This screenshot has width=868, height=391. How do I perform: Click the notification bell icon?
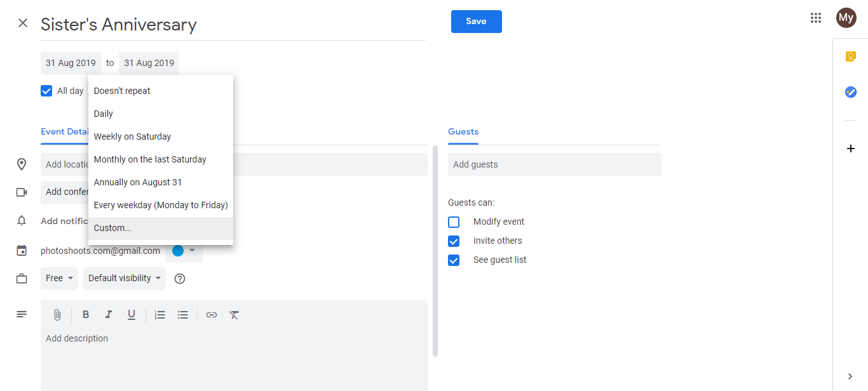(x=22, y=221)
